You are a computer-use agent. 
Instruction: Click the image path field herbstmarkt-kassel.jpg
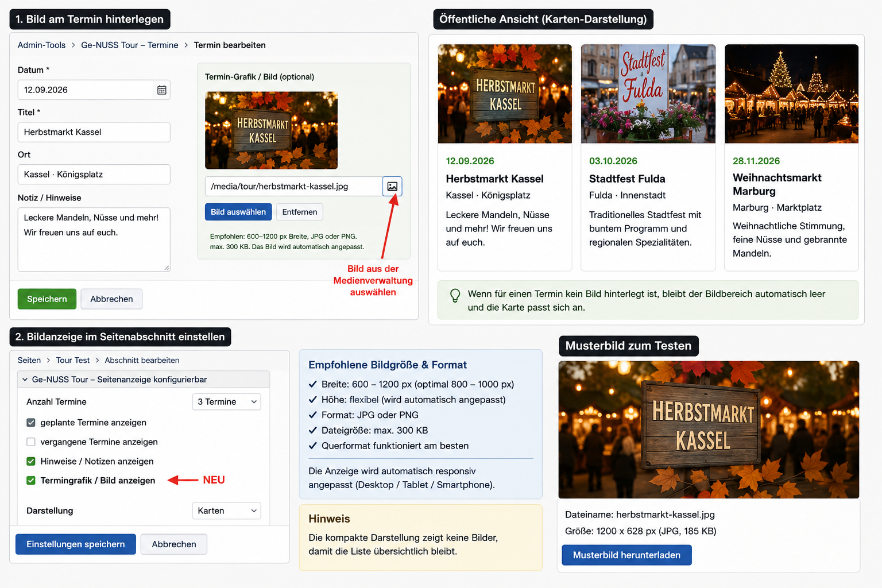[294, 187]
